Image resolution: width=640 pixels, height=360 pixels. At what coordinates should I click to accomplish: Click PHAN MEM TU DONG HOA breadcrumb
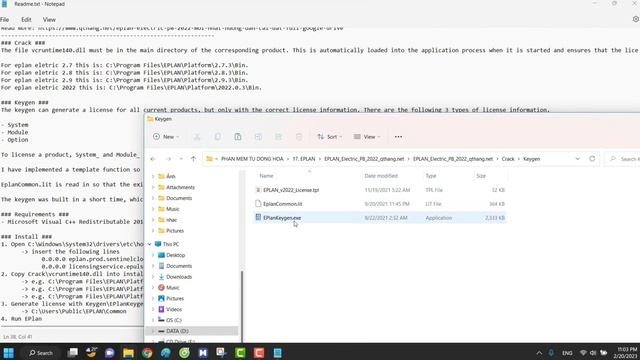[252, 159]
